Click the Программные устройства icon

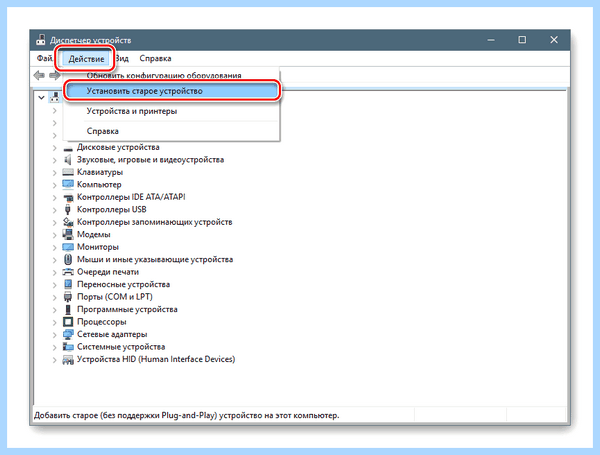coord(68,309)
